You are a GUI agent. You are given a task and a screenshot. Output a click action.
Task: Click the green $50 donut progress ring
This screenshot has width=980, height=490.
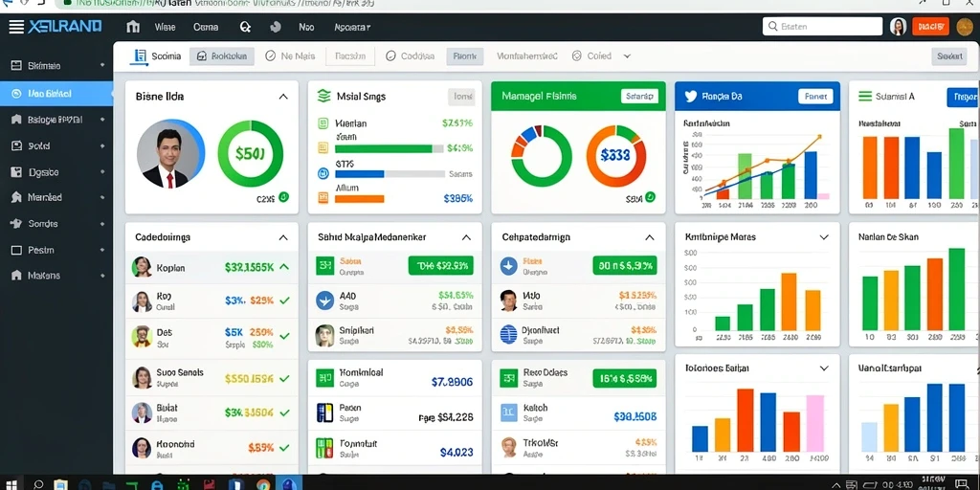(250, 153)
